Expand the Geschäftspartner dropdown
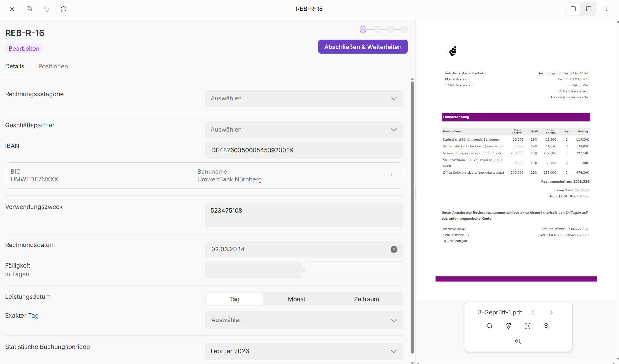 [x=304, y=130]
